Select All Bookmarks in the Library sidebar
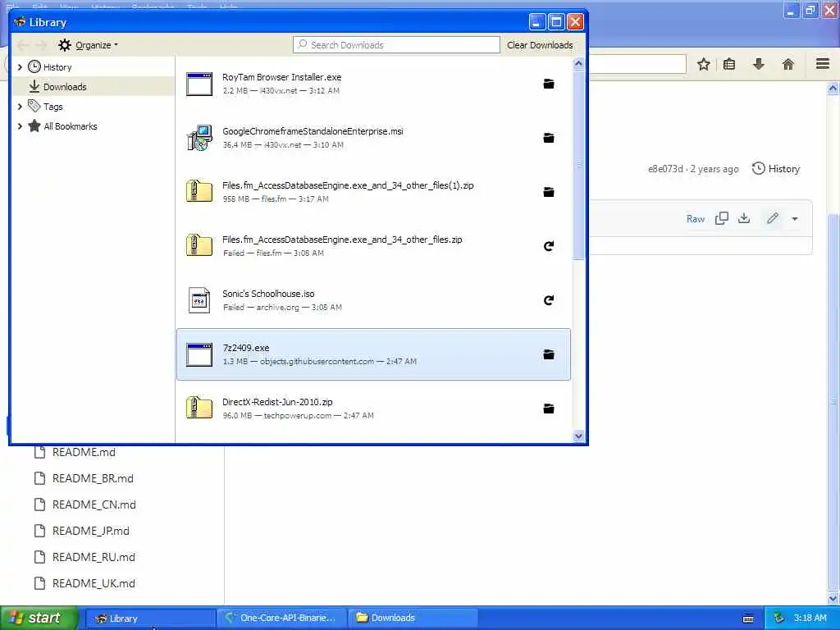The height and width of the screenshot is (630, 840). [x=71, y=126]
